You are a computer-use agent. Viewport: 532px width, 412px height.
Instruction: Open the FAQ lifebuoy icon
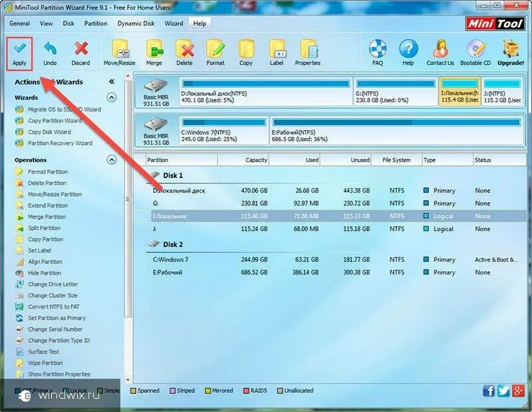tap(378, 53)
